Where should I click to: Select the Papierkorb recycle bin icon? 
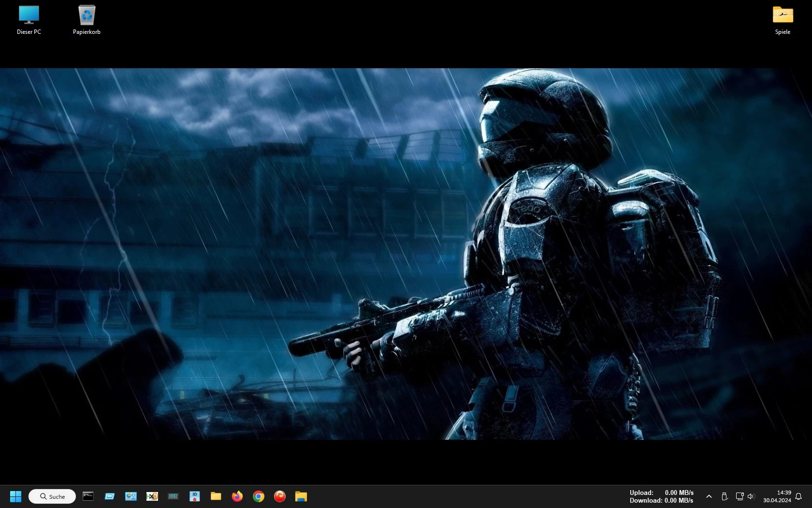[x=87, y=20]
